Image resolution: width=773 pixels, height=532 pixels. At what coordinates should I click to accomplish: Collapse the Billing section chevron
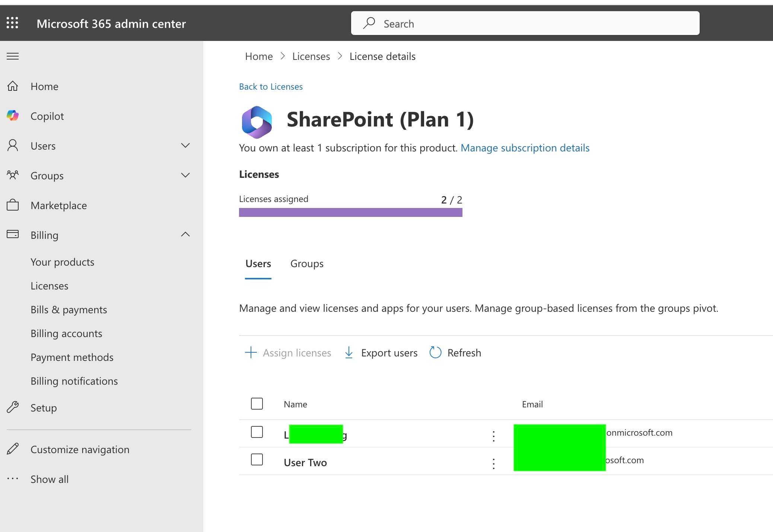coord(185,234)
